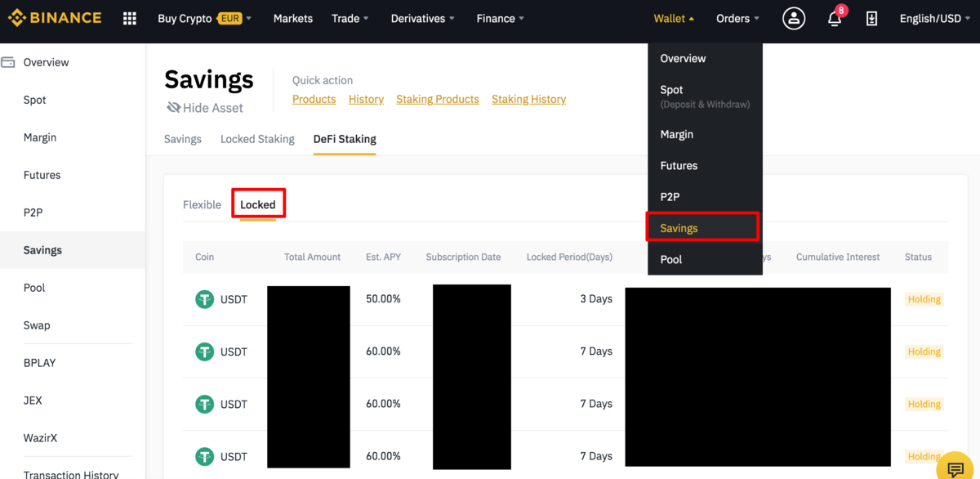Toggle Hide Asset eye icon
This screenshot has height=479, width=980.
(173, 108)
